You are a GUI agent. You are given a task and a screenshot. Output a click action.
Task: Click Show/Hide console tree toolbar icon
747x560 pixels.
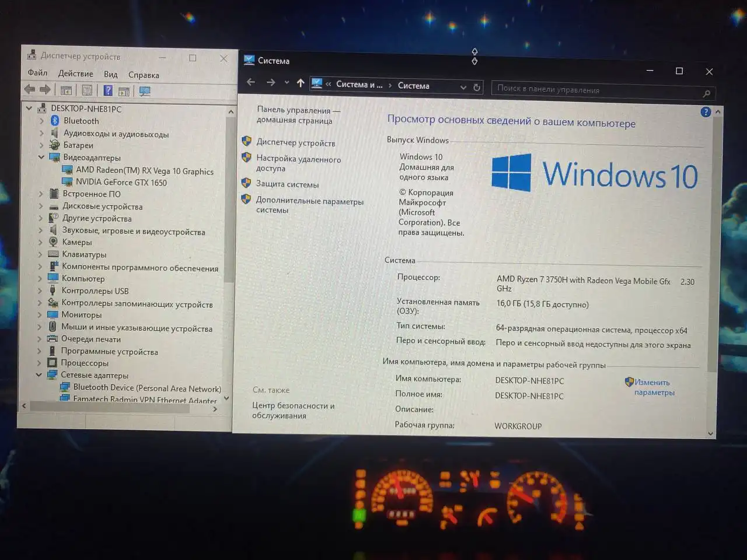[66, 90]
